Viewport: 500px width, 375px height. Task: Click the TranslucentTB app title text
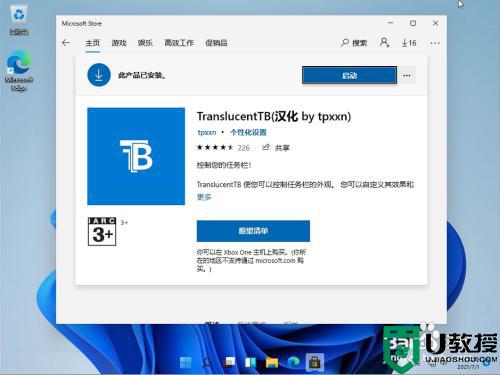(274, 116)
